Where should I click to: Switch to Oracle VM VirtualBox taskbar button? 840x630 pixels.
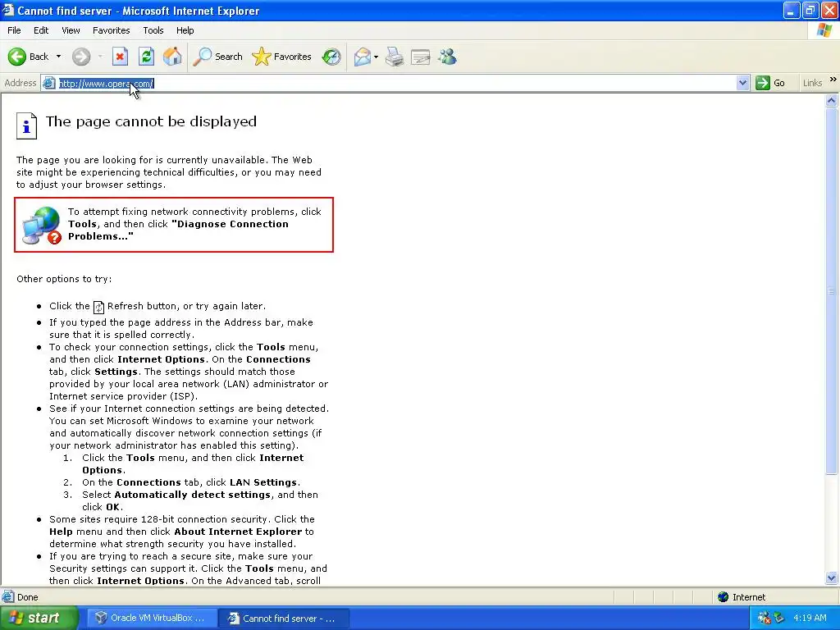point(152,619)
